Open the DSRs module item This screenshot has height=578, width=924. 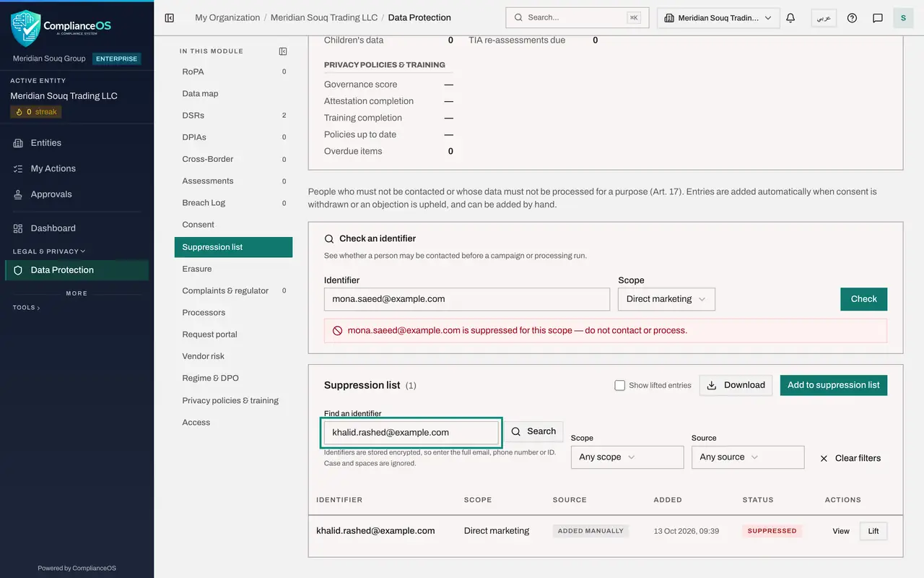233,115
